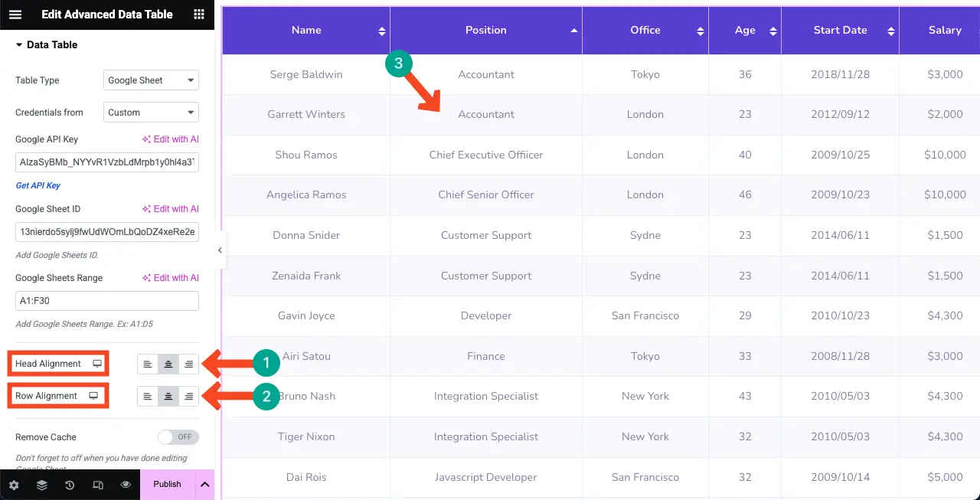
Task: Set Row Alignment to left
Action: click(x=148, y=396)
